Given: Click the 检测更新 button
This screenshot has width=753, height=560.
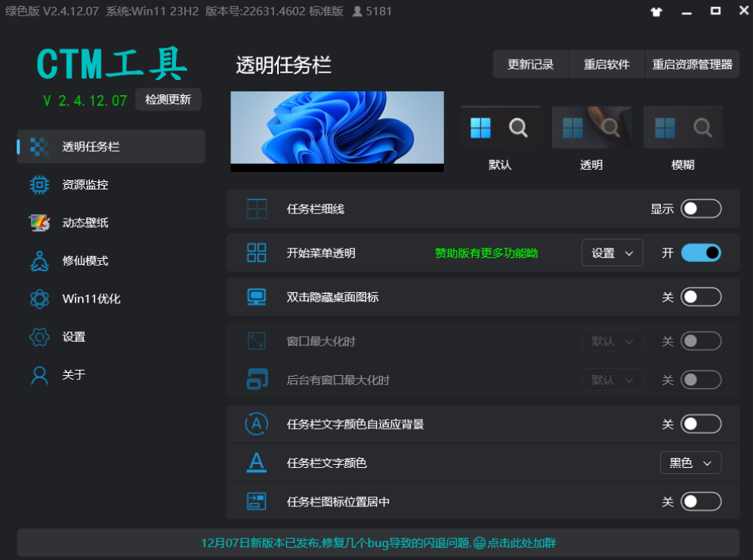Looking at the screenshot, I should (x=168, y=99).
